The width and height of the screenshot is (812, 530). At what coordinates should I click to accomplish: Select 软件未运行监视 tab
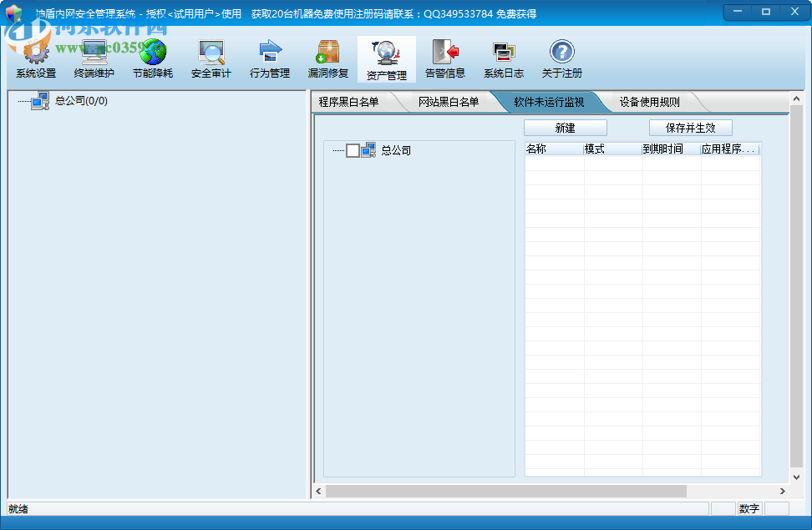[549, 102]
